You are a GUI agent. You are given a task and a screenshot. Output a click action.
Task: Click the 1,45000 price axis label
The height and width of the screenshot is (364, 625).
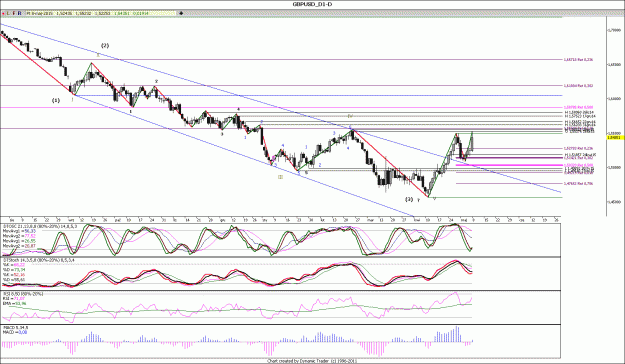point(615,202)
